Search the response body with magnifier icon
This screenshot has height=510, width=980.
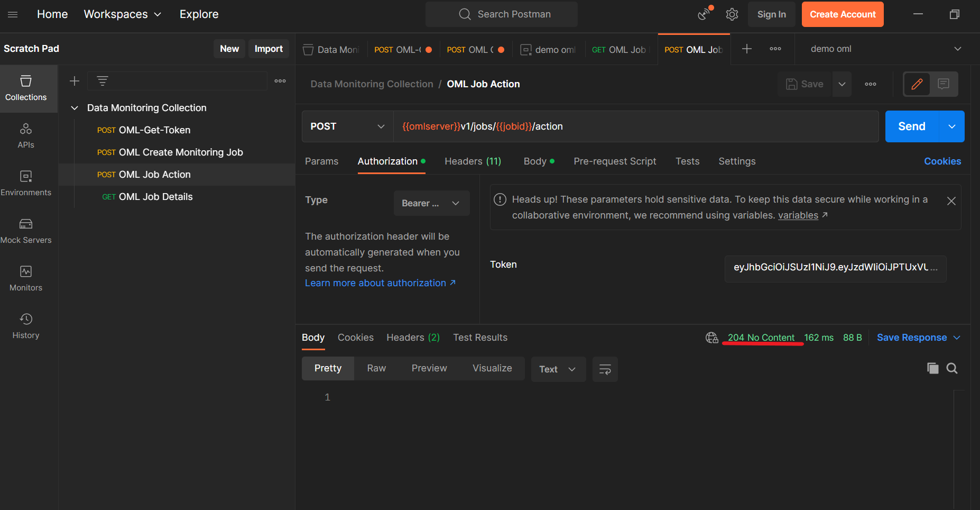952,368
